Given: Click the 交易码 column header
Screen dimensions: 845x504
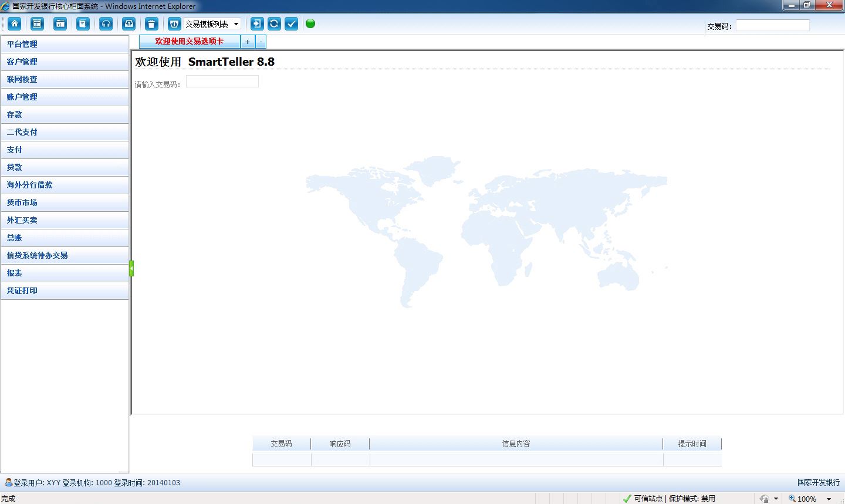Looking at the screenshot, I should pos(281,444).
